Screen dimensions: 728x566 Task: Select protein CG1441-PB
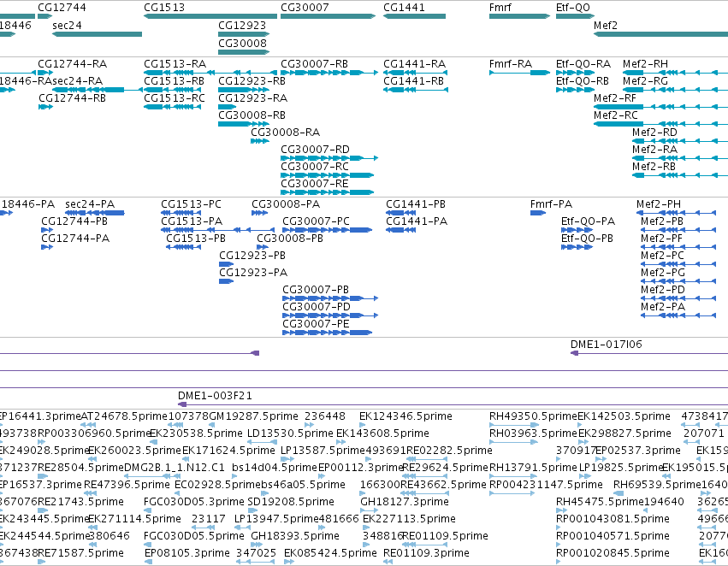click(x=416, y=204)
